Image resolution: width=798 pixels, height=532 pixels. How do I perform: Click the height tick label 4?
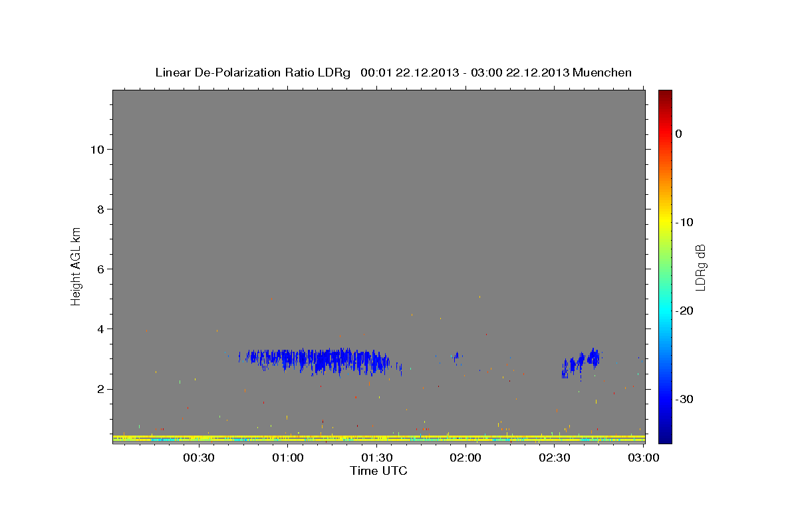(101, 329)
